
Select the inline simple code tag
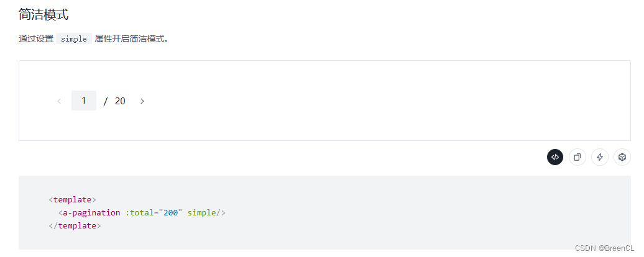(74, 39)
